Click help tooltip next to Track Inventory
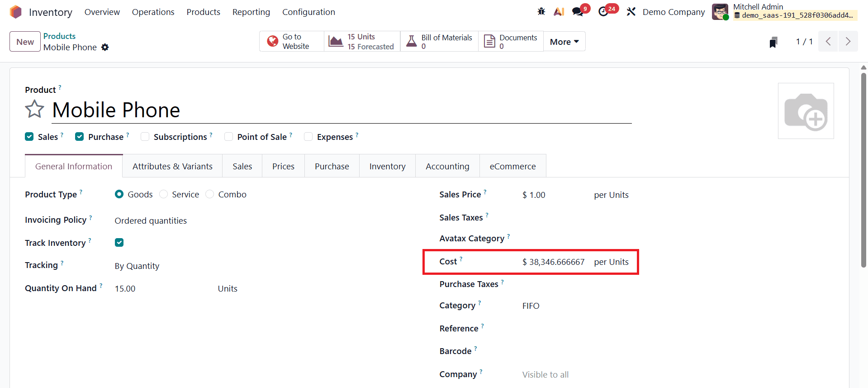This screenshot has height=388, width=868. click(90, 240)
